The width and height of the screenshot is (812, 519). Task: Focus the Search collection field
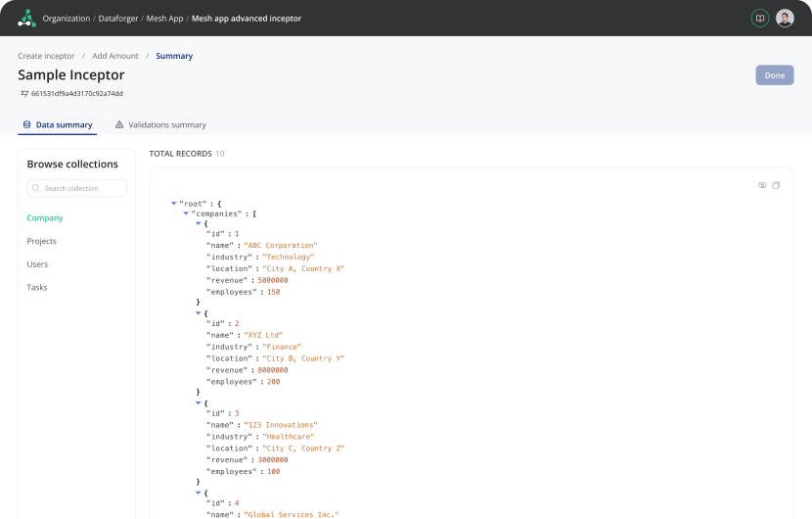82,188
